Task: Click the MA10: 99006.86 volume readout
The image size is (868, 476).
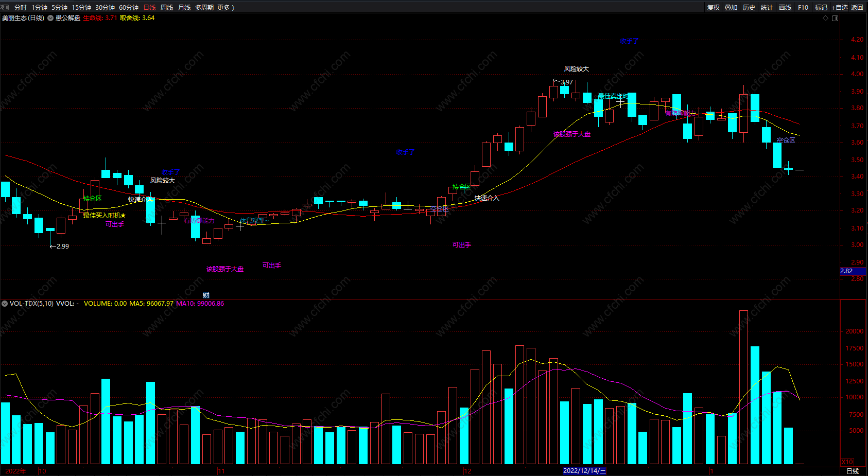Action: tap(200, 304)
